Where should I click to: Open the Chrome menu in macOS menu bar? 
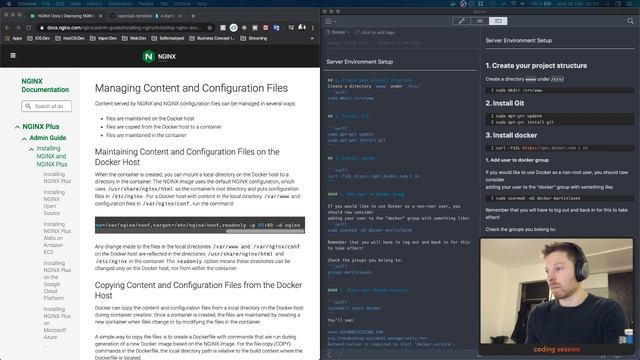click(27, 4)
